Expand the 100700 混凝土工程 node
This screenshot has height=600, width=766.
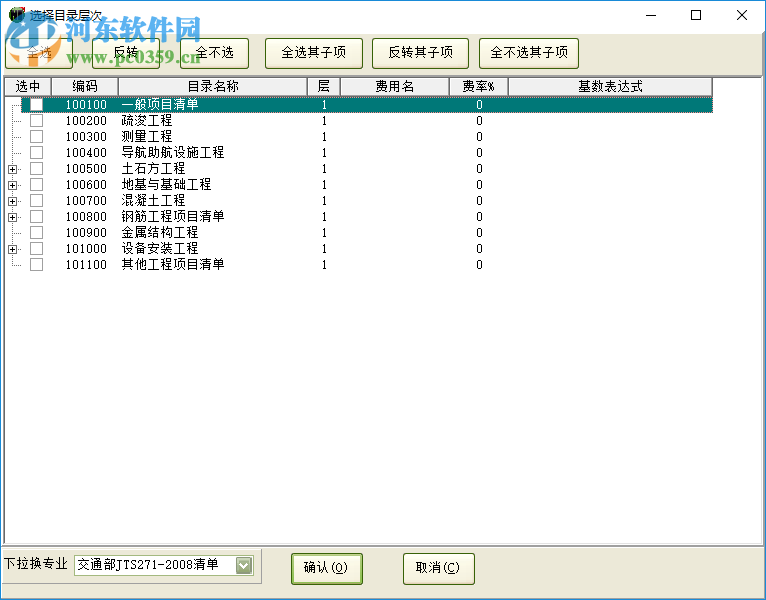coord(13,201)
